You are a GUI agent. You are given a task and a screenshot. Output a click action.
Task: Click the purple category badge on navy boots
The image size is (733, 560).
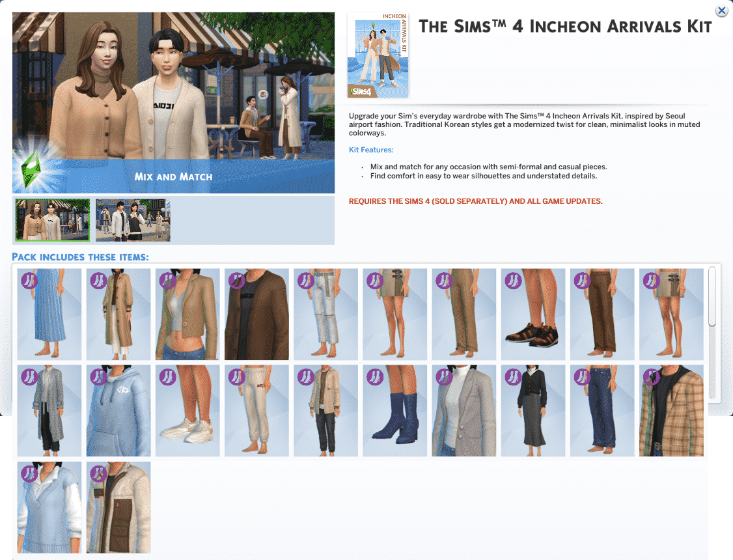pyautogui.click(x=375, y=377)
